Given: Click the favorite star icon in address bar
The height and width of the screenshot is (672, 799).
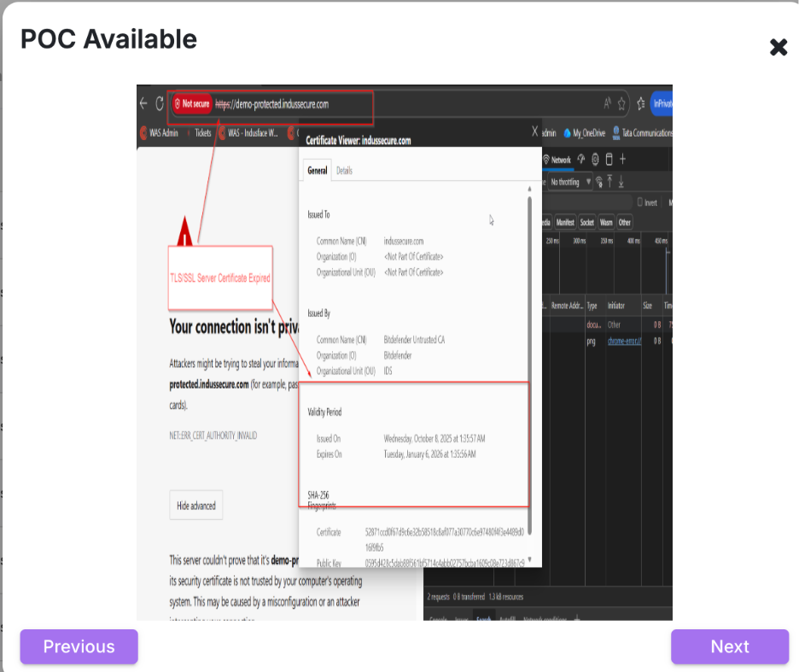Looking at the screenshot, I should [621, 104].
